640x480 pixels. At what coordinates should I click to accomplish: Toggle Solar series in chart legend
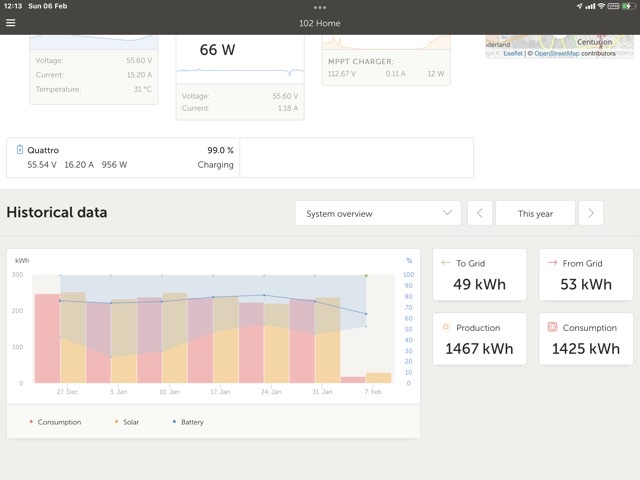127,422
